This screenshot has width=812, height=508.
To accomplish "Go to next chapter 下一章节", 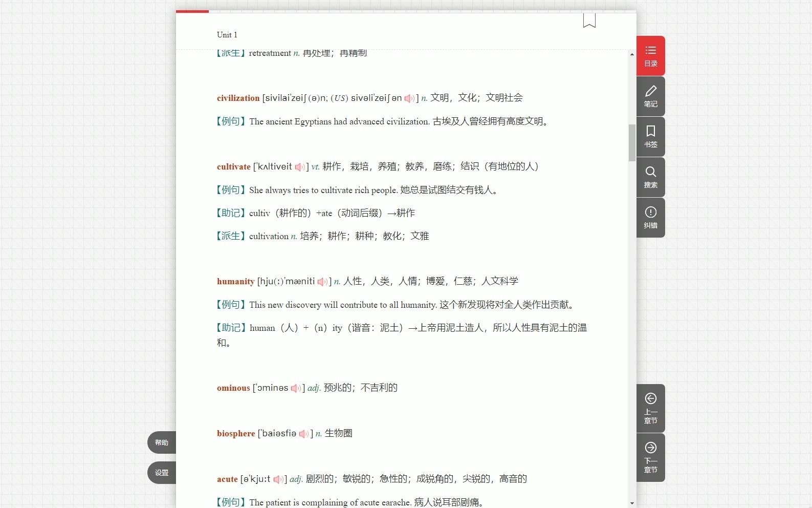I will point(650,457).
